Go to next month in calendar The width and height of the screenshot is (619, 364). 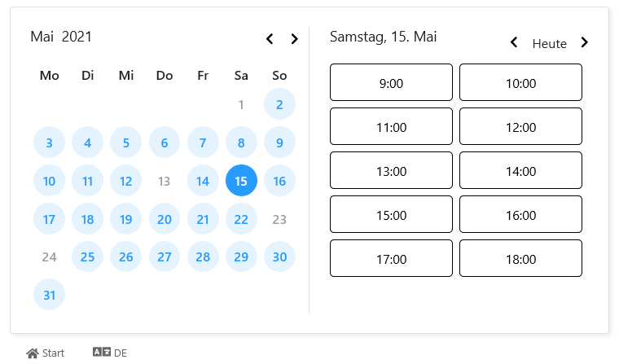point(294,39)
